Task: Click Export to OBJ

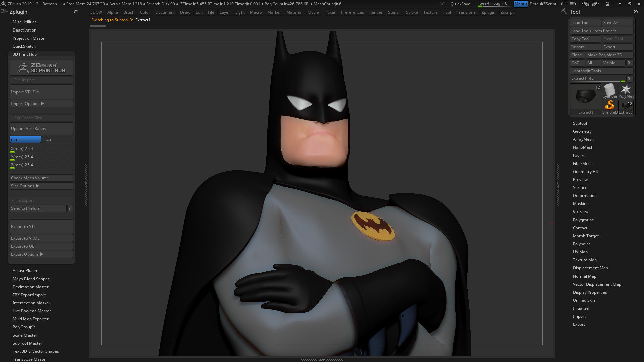Action: (42, 246)
